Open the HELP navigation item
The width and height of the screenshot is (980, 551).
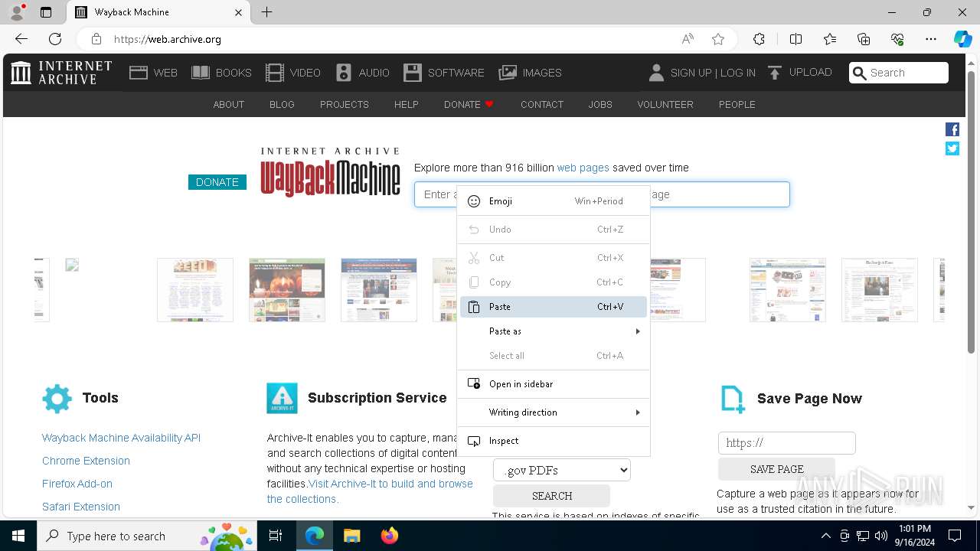tap(407, 105)
